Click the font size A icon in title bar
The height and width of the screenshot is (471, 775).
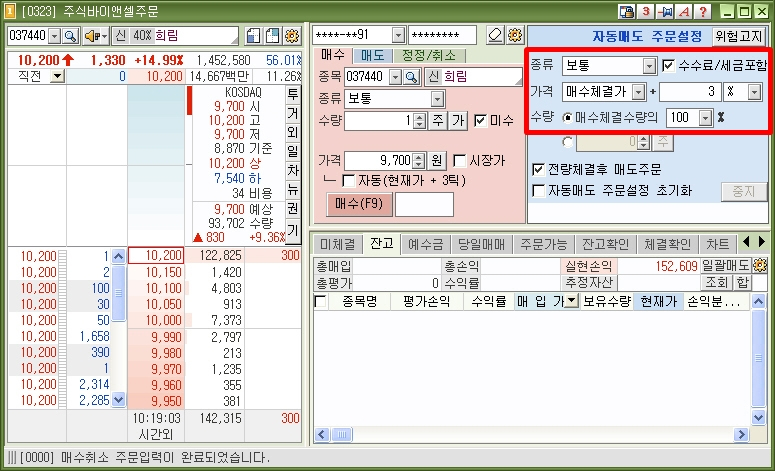click(x=685, y=11)
